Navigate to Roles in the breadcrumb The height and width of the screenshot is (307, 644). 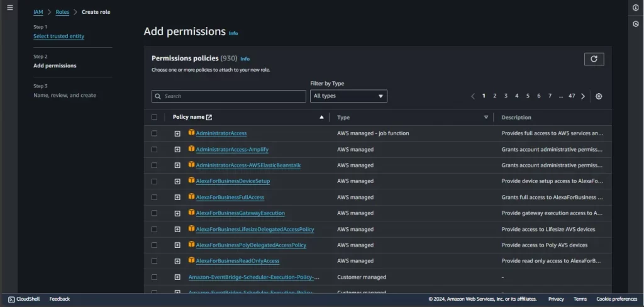click(x=62, y=12)
